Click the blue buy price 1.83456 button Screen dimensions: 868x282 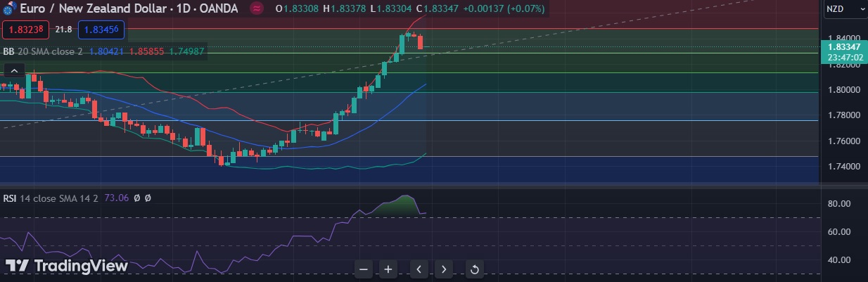pyautogui.click(x=101, y=30)
